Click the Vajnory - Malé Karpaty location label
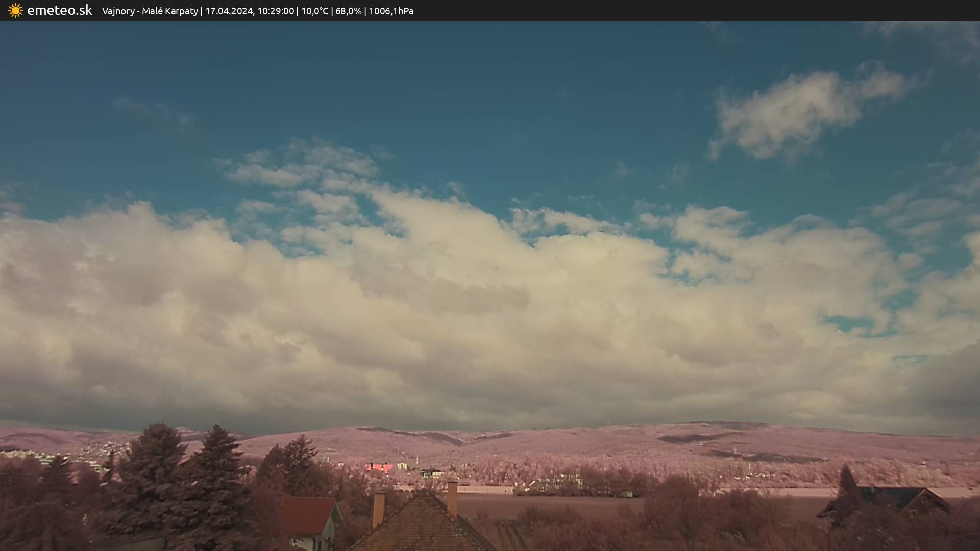Viewport: 980px width, 551px height. pyautogui.click(x=150, y=11)
